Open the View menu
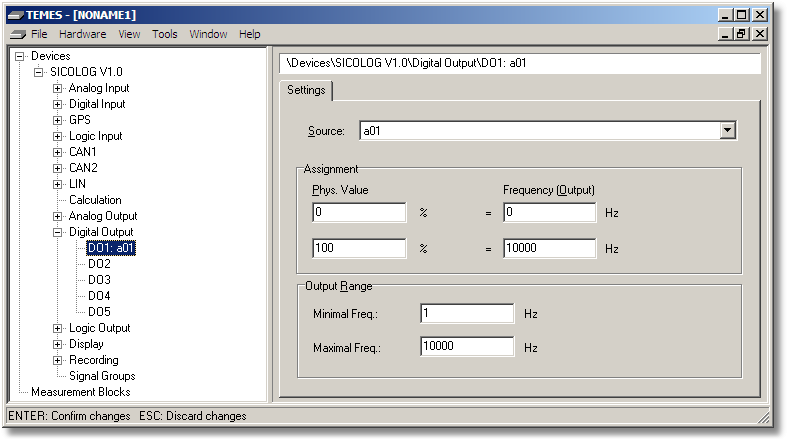The width and height of the screenshot is (788, 442). point(129,34)
